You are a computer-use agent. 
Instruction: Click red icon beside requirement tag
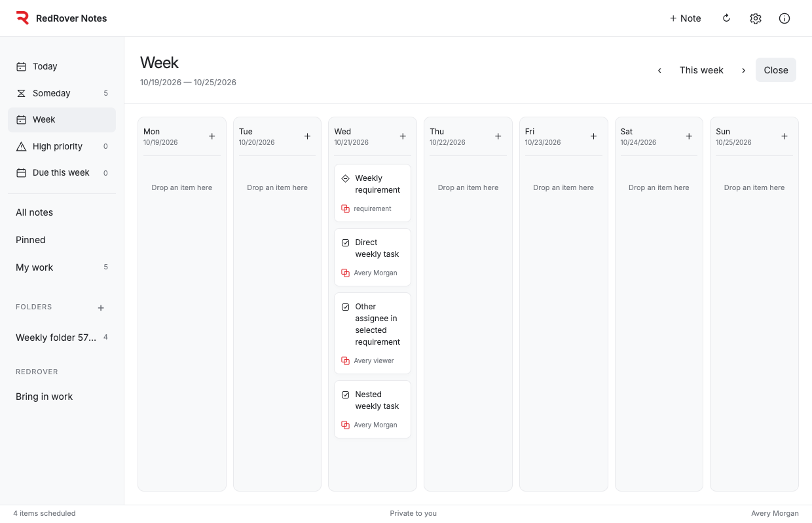tap(345, 208)
